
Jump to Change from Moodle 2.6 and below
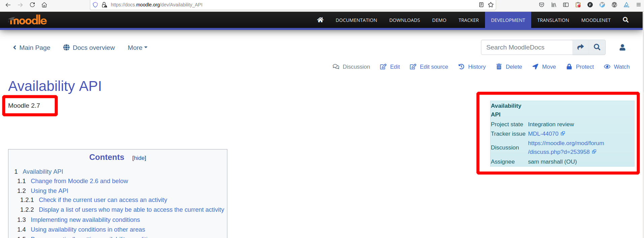pos(79,181)
